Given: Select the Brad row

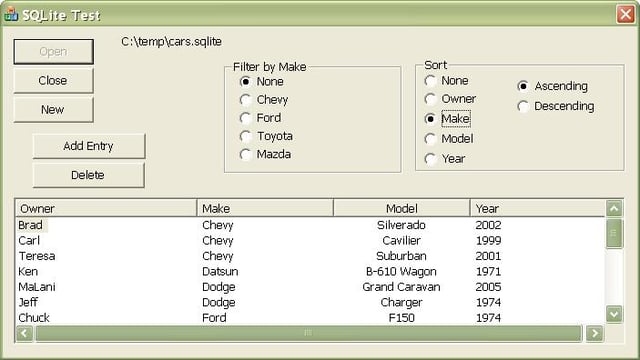Looking at the screenshot, I should [310, 225].
